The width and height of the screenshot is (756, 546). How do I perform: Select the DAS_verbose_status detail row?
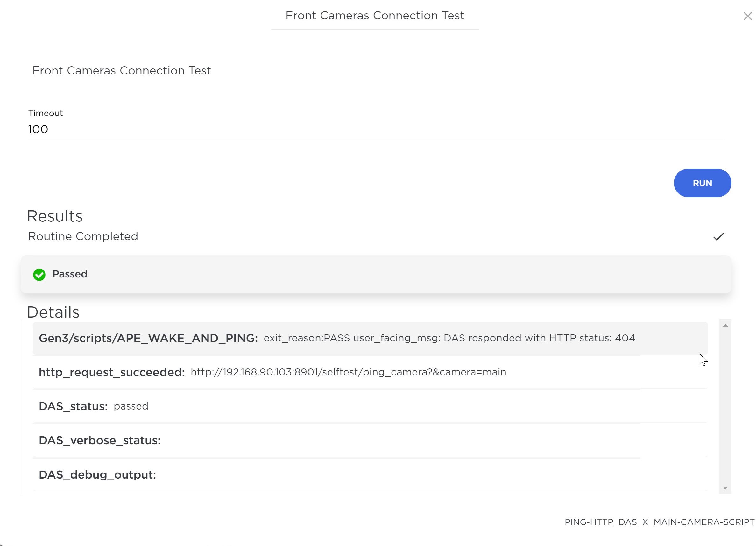pos(370,440)
